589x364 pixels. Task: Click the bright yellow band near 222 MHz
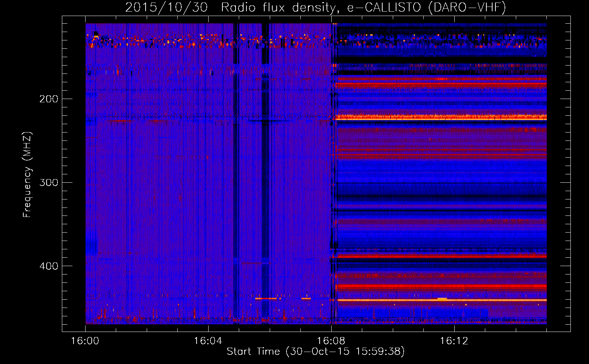(441, 117)
